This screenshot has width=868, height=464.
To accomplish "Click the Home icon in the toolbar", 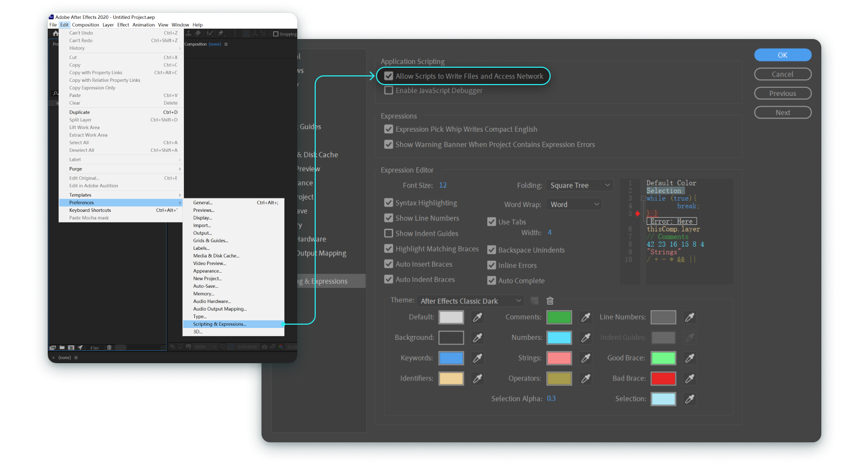I will pos(55,34).
